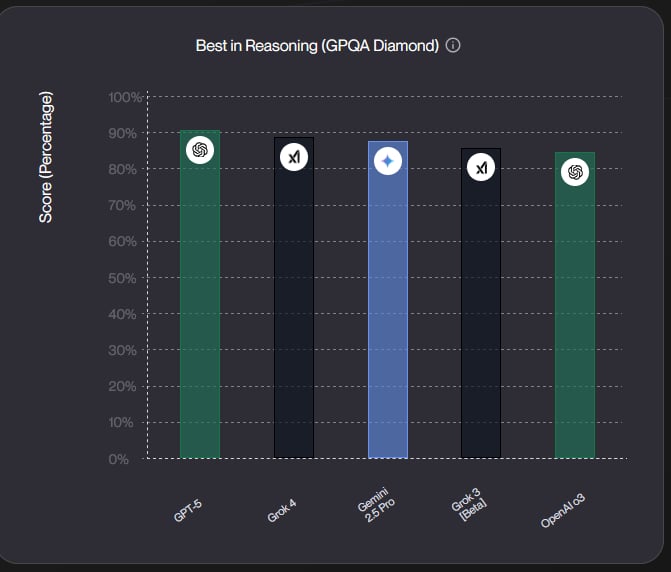Click the 'Grok 3 [Beta]' axis label
The image size is (671, 572).
(x=469, y=505)
